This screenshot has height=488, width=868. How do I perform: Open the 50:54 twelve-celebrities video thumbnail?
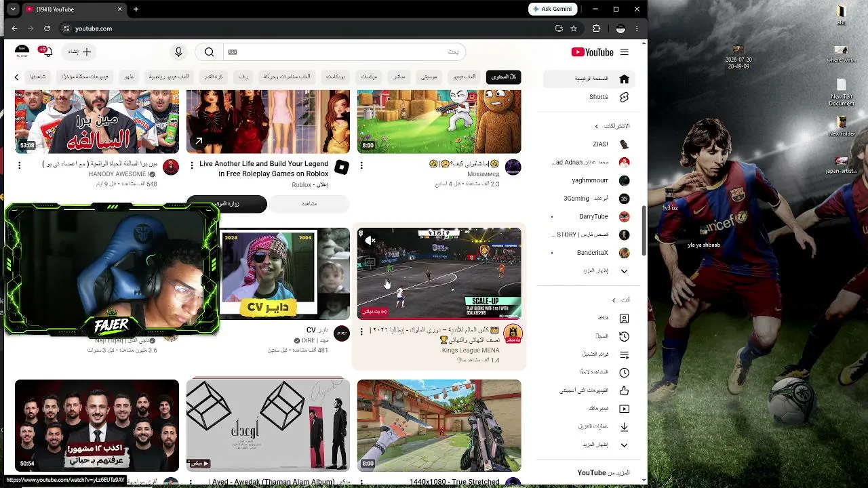tap(97, 426)
